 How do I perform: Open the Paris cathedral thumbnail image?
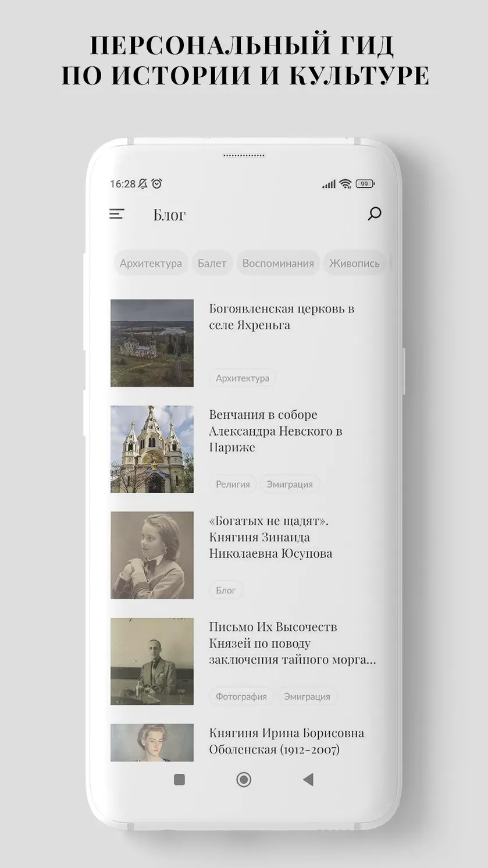click(152, 449)
